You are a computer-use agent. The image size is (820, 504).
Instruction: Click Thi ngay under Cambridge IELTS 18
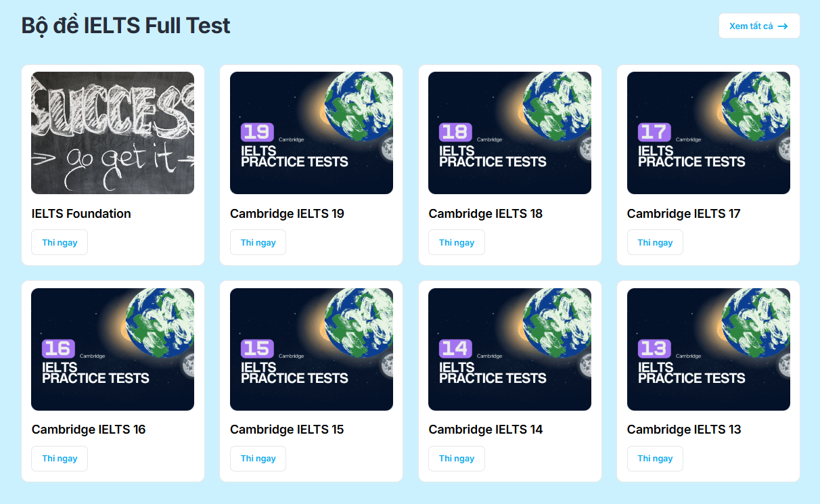(457, 242)
